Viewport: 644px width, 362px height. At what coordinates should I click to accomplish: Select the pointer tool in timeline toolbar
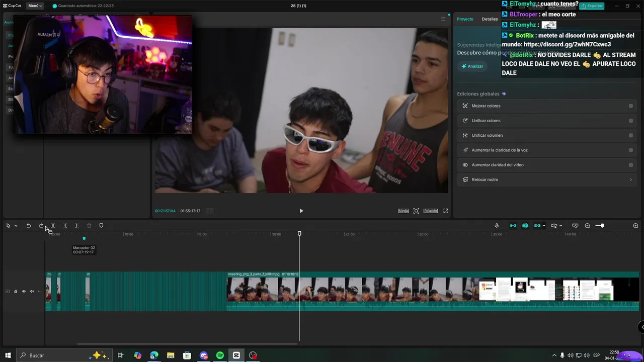pos(8,226)
